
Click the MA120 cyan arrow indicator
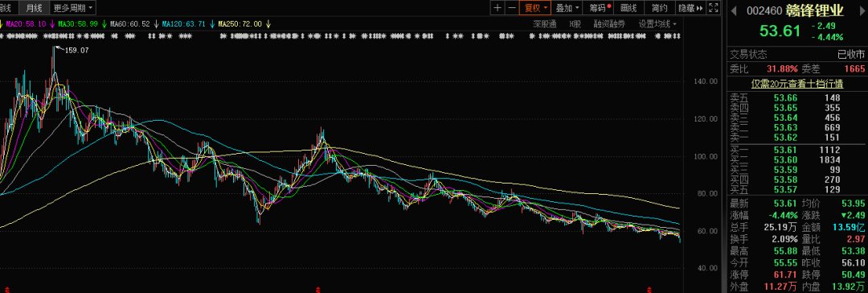click(x=212, y=24)
